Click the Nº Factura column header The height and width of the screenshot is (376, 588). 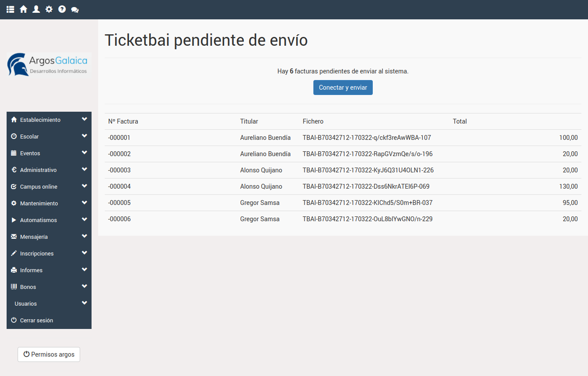[123, 121]
